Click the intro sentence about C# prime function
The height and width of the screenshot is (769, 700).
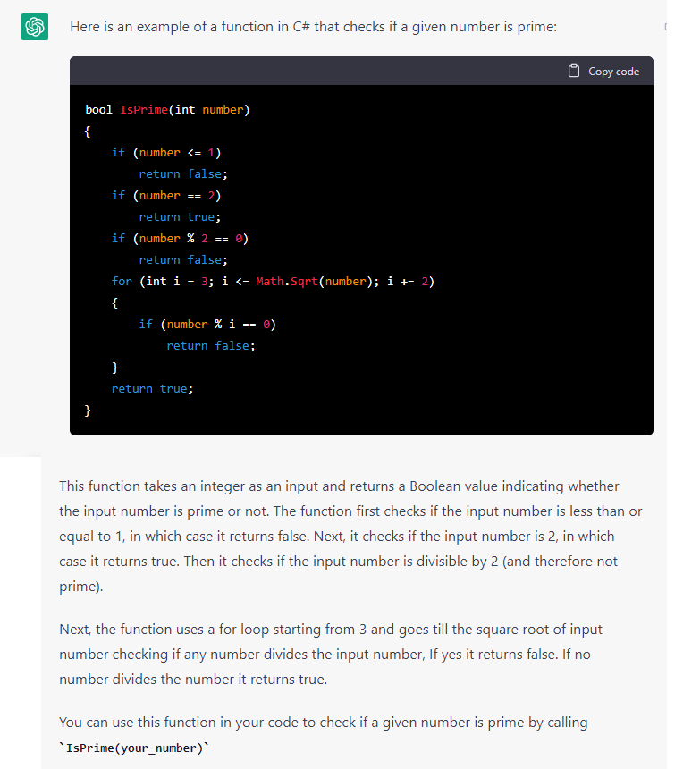point(313,27)
